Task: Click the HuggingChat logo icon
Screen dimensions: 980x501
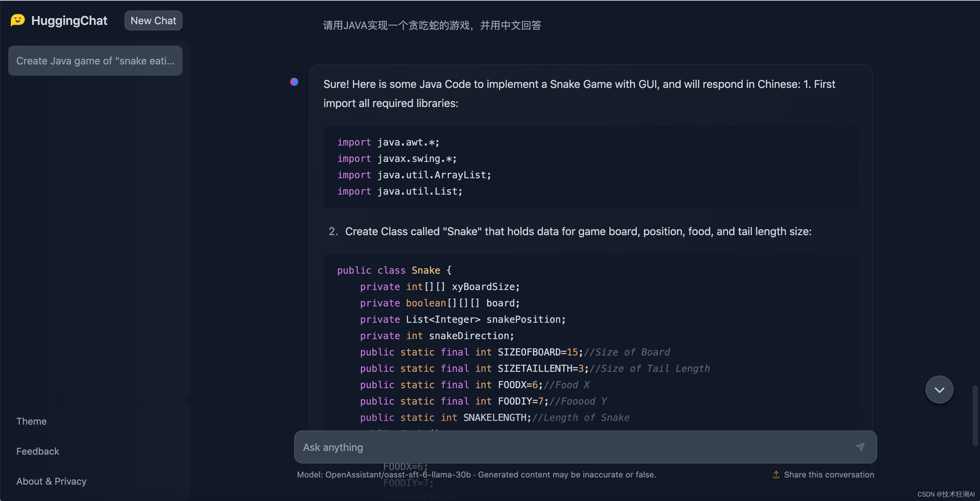Action: 17,20
